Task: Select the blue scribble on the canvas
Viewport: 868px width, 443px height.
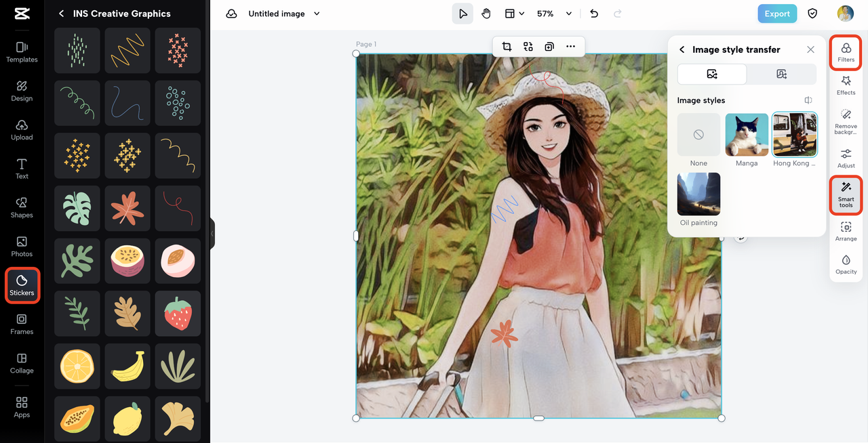Action: click(x=504, y=209)
